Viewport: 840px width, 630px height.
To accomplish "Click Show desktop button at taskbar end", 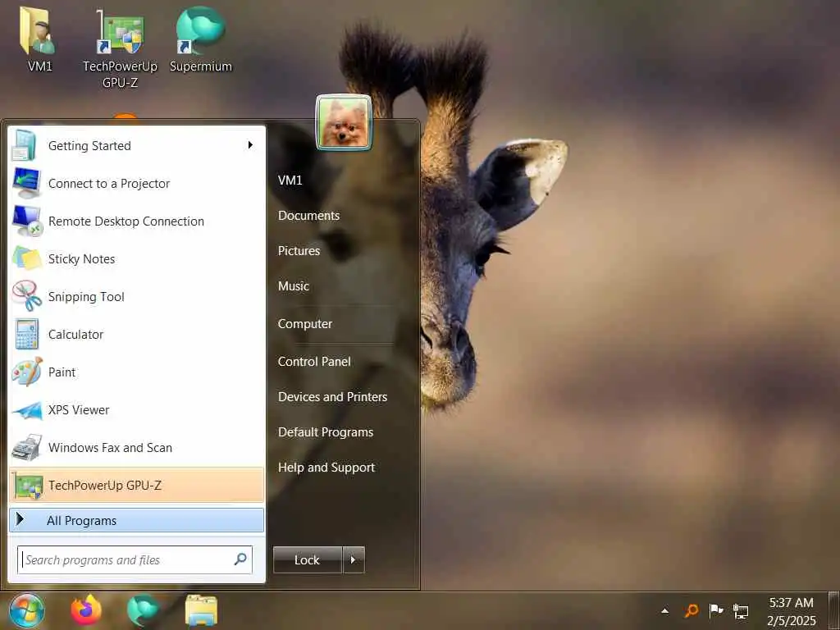I will tap(833, 610).
